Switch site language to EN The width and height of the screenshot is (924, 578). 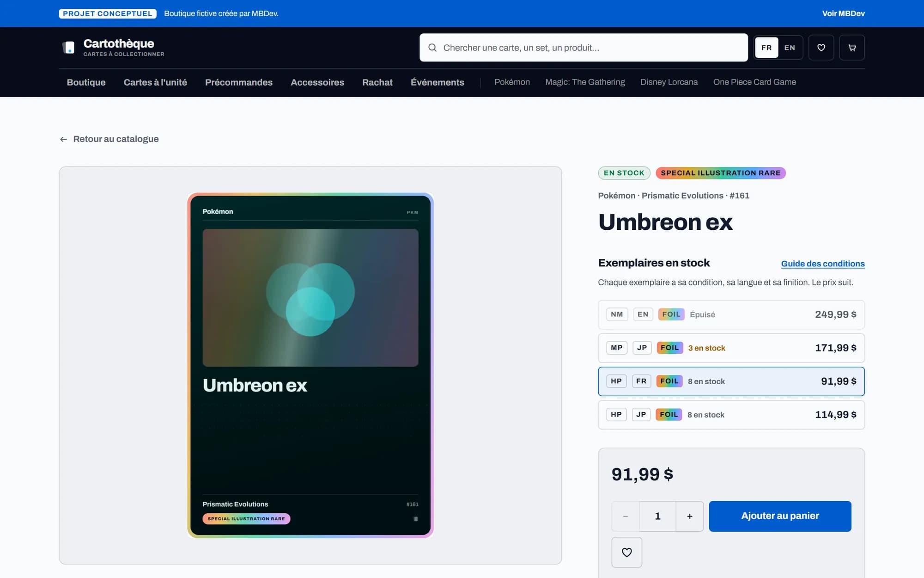pyautogui.click(x=790, y=48)
